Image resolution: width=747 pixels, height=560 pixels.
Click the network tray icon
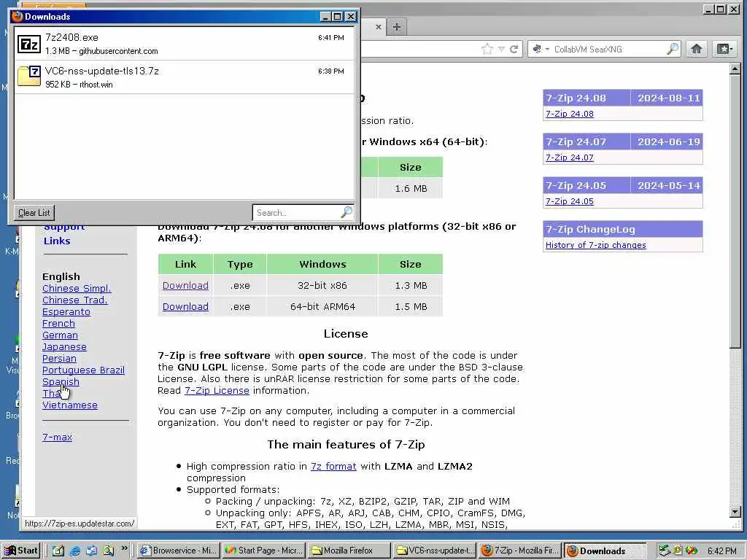665,551
